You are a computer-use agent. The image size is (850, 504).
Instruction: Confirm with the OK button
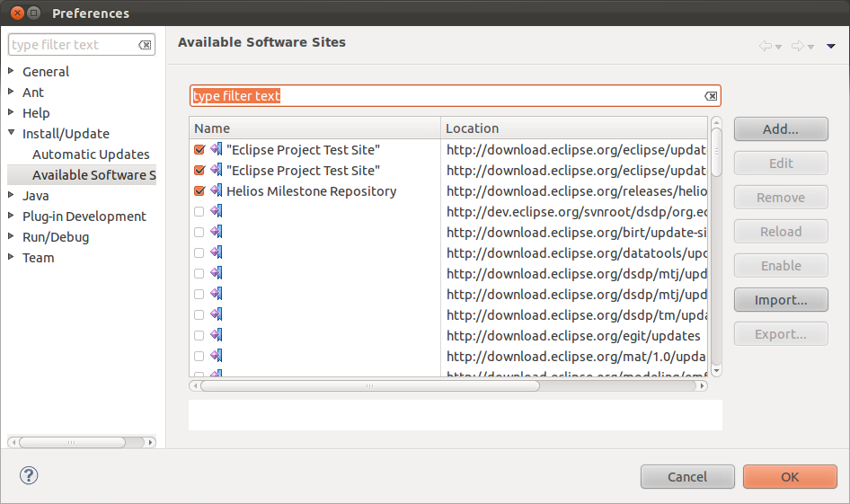click(790, 477)
